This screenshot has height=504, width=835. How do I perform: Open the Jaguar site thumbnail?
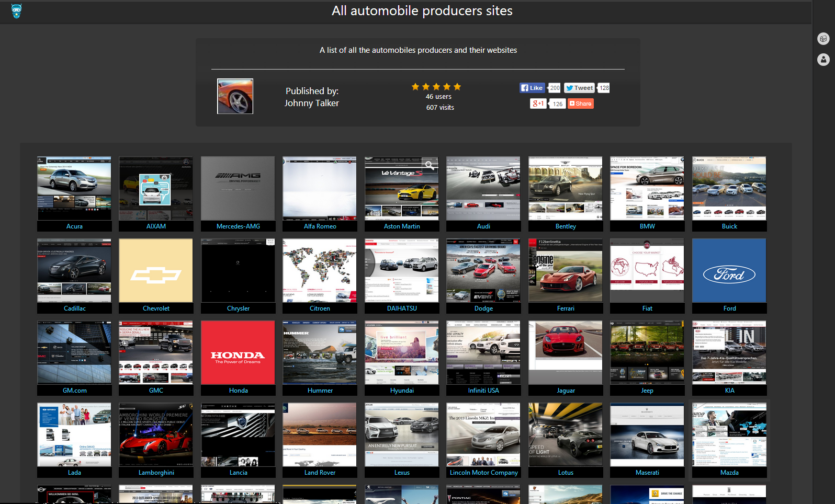[566, 353]
